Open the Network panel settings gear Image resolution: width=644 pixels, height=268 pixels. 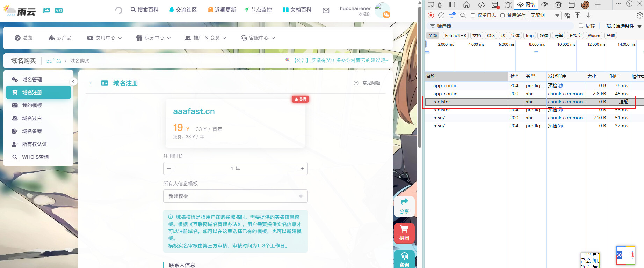[x=639, y=15]
